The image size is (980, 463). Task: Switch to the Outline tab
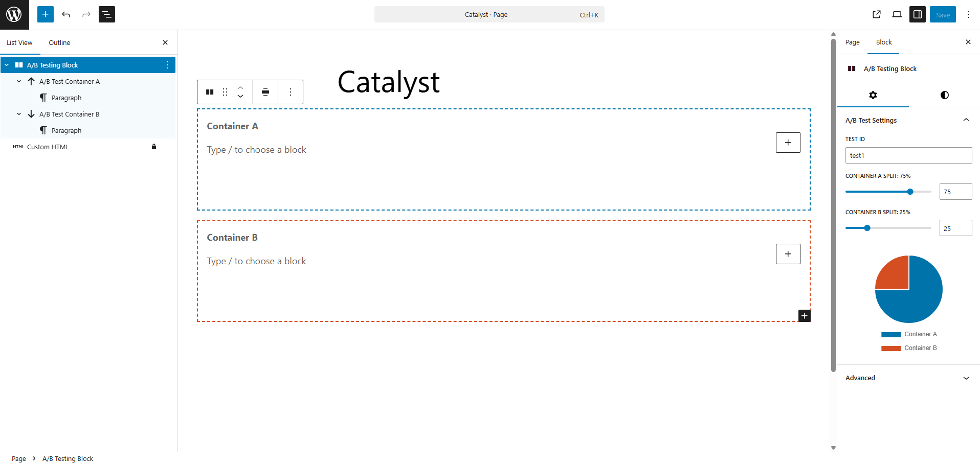tap(59, 42)
